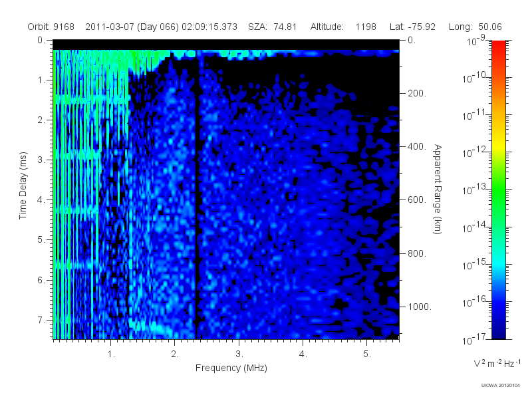Click the 'SZA: 74.81' value
This screenshot has width=532, height=399.
tap(273, 27)
